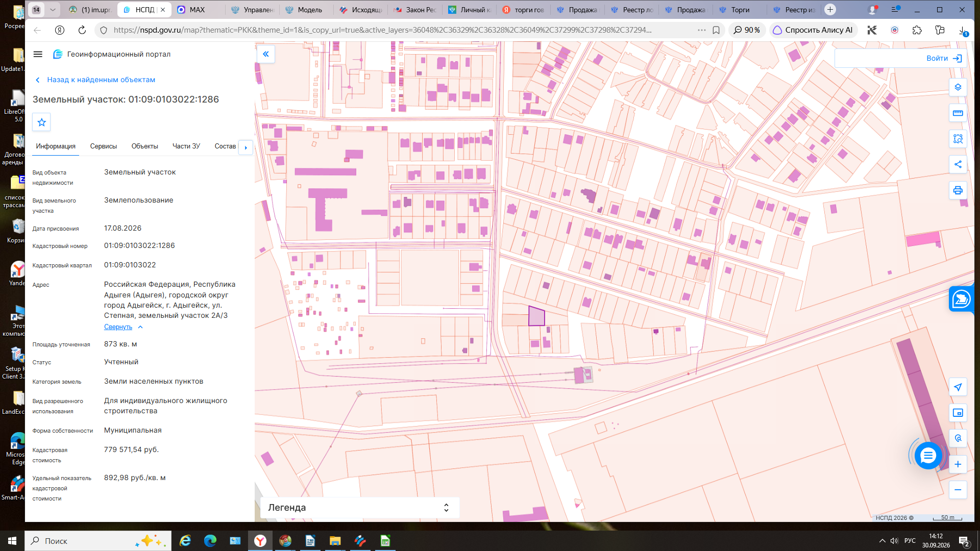Select the Информация tab
Image resolution: width=980 pixels, height=551 pixels.
[x=56, y=146]
